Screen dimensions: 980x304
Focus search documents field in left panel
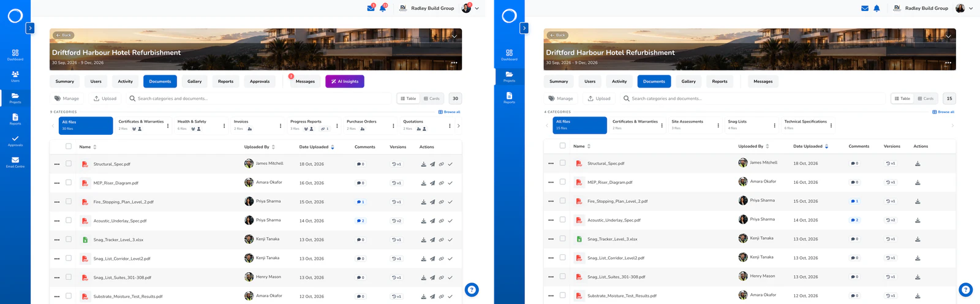click(x=259, y=98)
